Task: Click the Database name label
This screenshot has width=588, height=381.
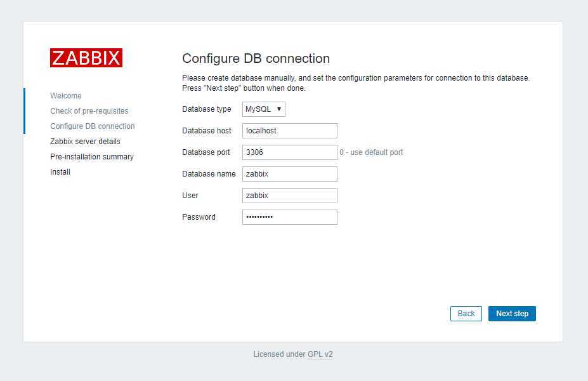Action: coord(209,174)
